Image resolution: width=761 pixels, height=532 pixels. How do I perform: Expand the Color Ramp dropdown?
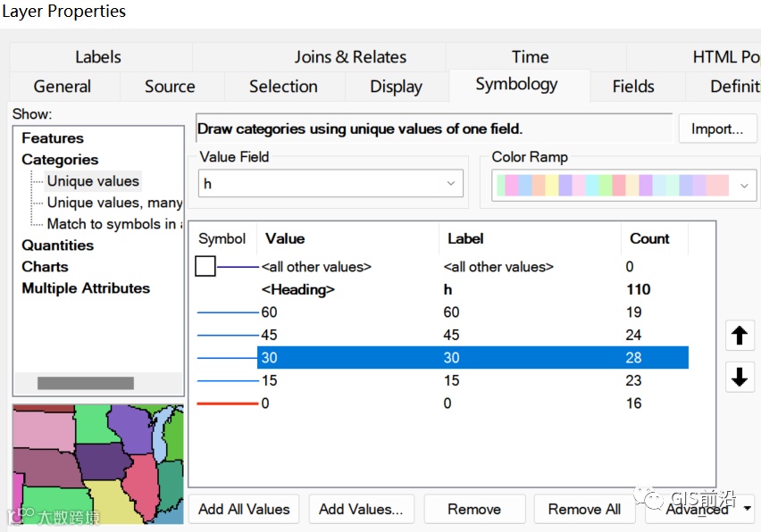point(744,186)
